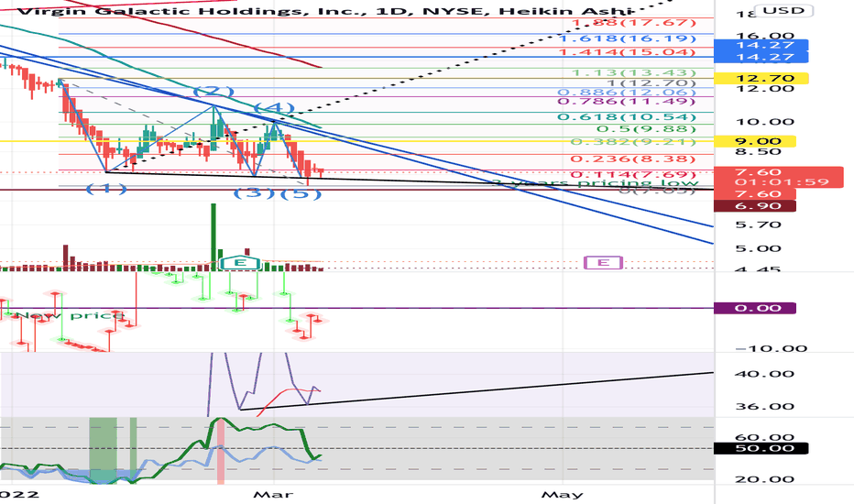Image resolution: width=854 pixels, height=504 pixels.
Task: Click the 5.00 price axis value
Action: 758,248
